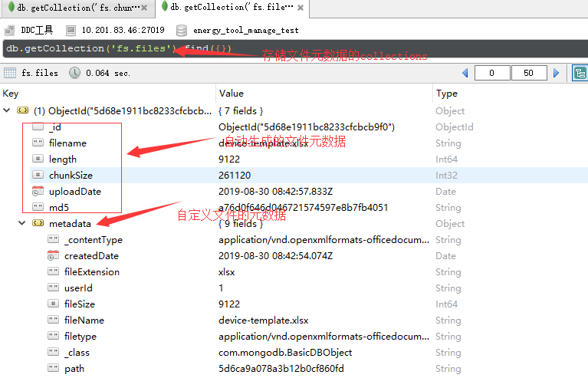Click the Type column header
The width and height of the screenshot is (588, 378).
coord(447,94)
